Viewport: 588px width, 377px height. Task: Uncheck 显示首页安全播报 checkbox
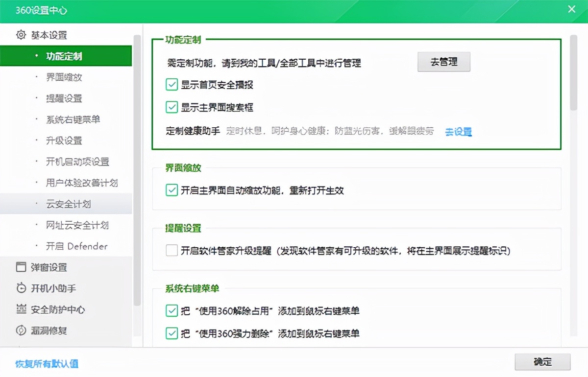[171, 85]
